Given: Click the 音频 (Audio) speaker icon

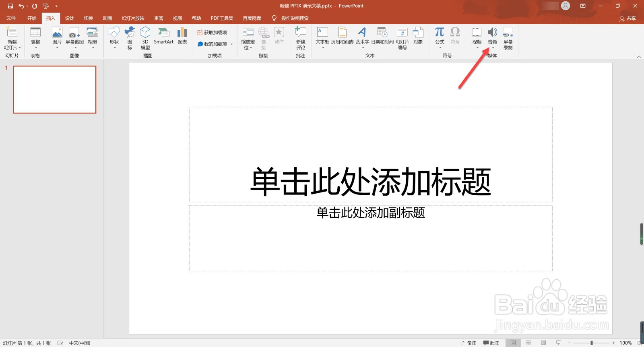Looking at the screenshot, I should click(x=493, y=32).
